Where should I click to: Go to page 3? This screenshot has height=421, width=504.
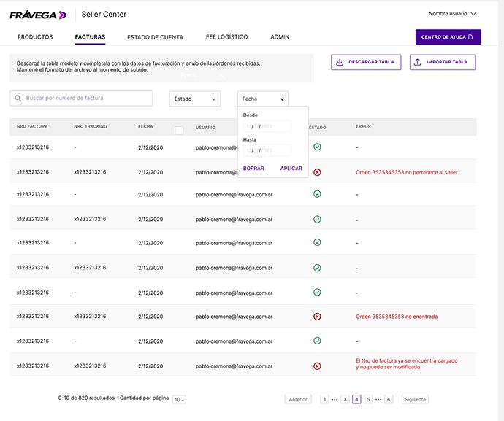point(345,400)
